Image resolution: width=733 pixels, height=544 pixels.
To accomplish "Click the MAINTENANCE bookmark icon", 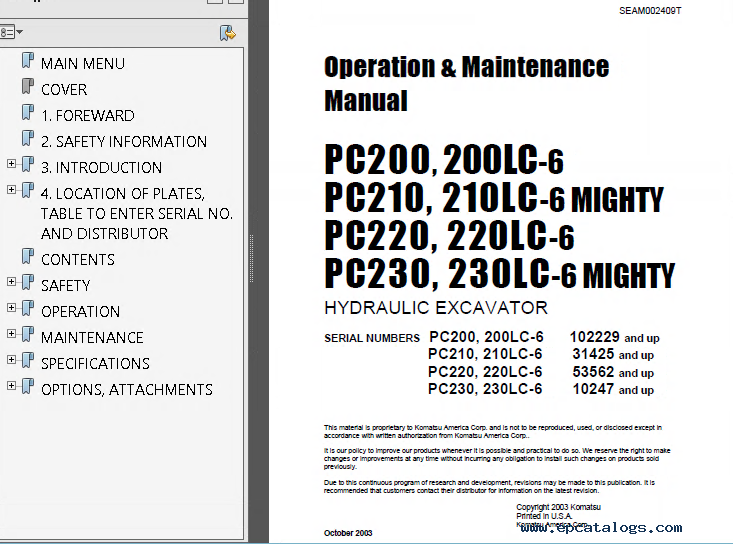I will 28,335.
